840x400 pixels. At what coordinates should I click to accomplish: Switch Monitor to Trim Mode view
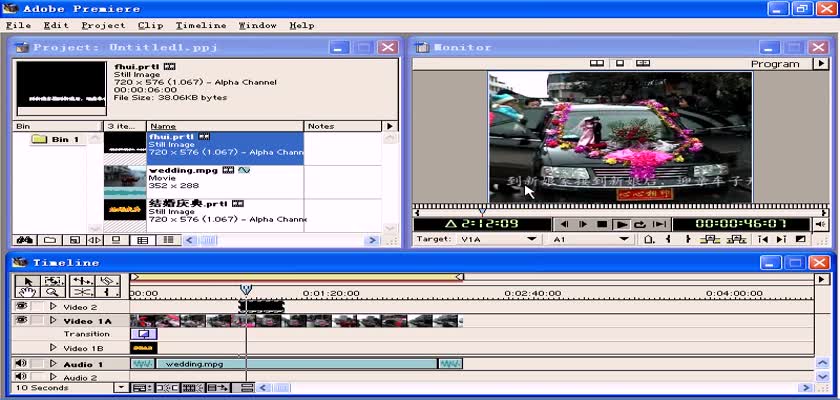pyautogui.click(x=643, y=63)
